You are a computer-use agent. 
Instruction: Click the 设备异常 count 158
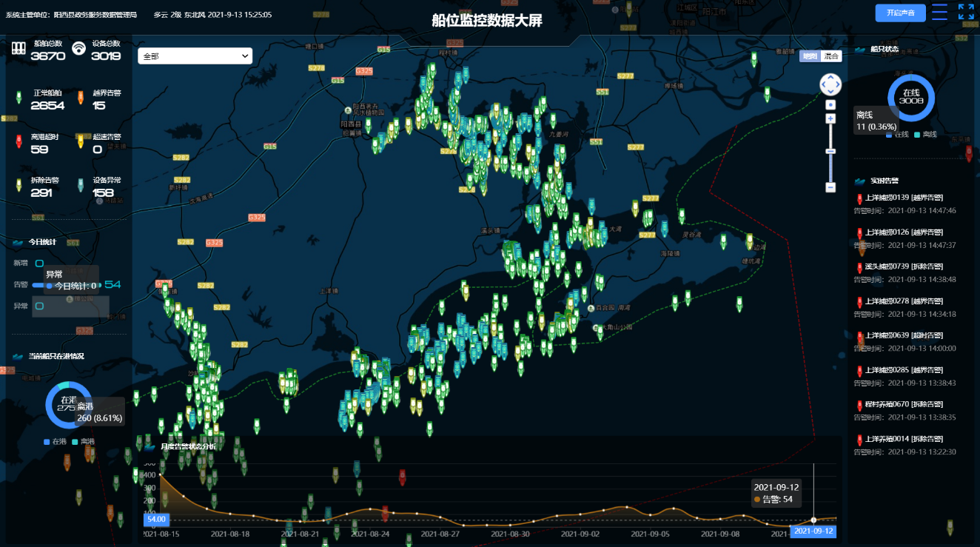click(103, 192)
